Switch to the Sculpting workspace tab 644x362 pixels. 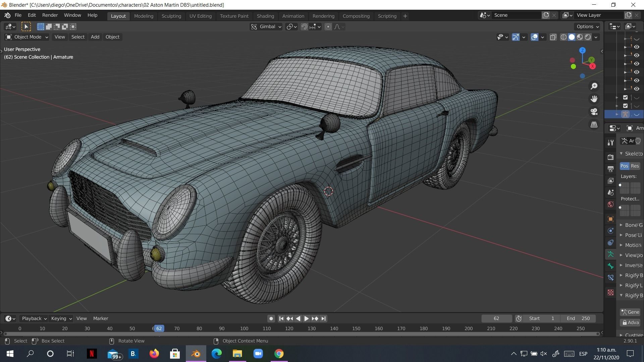coord(171,16)
